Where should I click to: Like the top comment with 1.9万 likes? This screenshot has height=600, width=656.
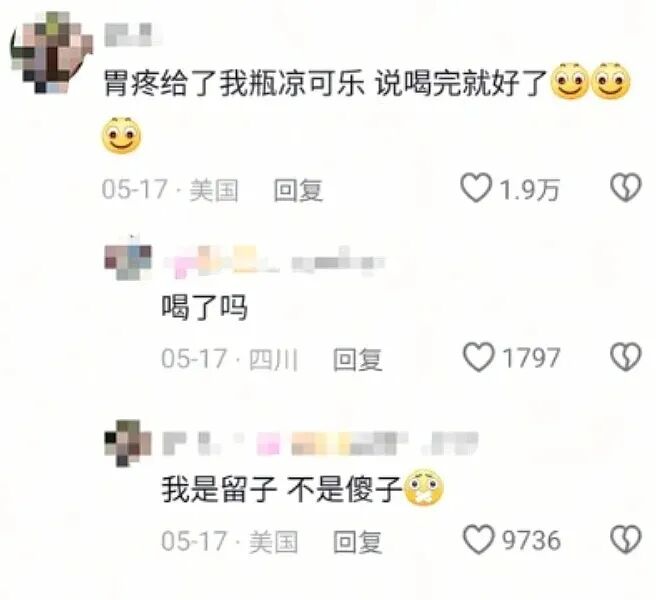pyautogui.click(x=476, y=188)
